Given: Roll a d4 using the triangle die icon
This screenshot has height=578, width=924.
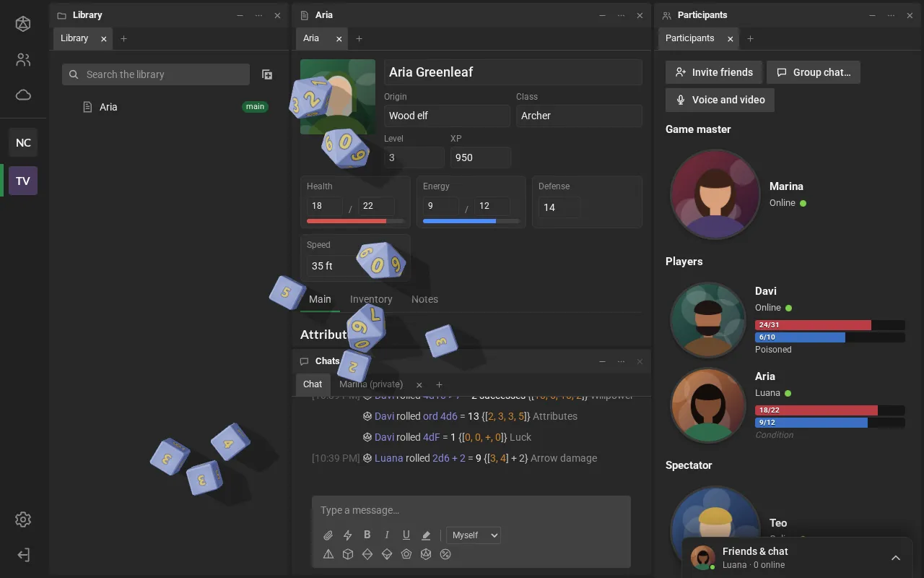Looking at the screenshot, I should click(328, 554).
